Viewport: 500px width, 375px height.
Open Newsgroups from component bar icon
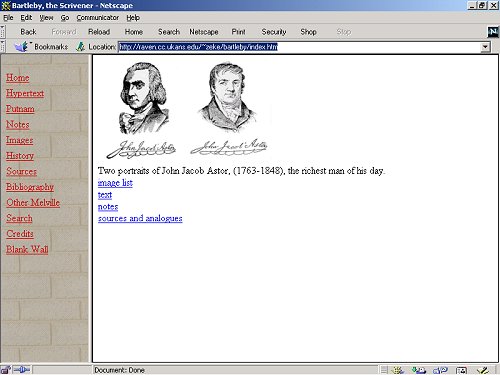[x=440, y=370]
